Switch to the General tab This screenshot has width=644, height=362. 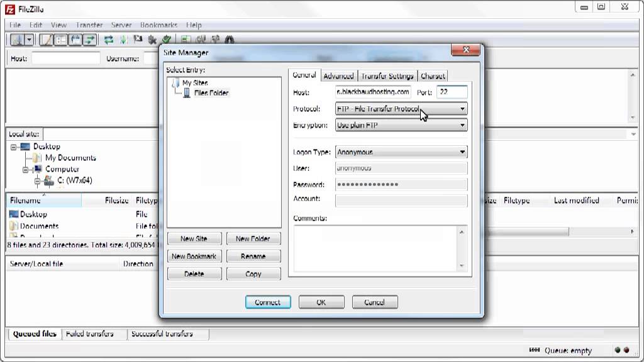pyautogui.click(x=304, y=75)
